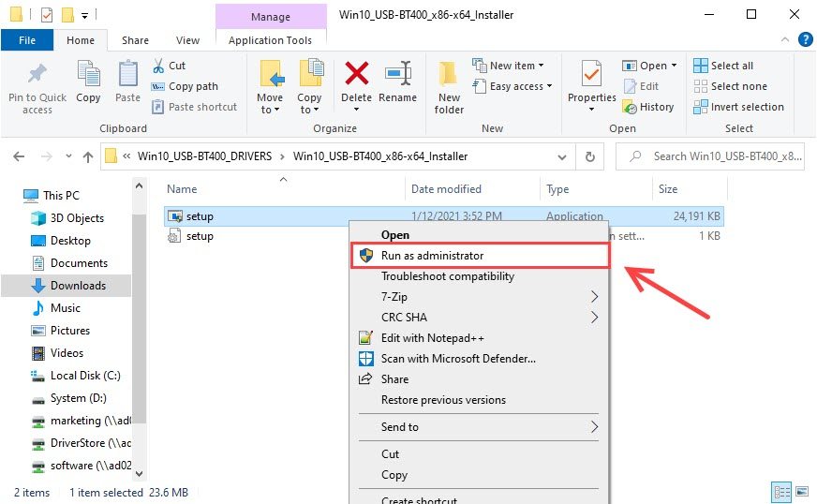
Task: Click the red Delete icon
Action: [356, 75]
